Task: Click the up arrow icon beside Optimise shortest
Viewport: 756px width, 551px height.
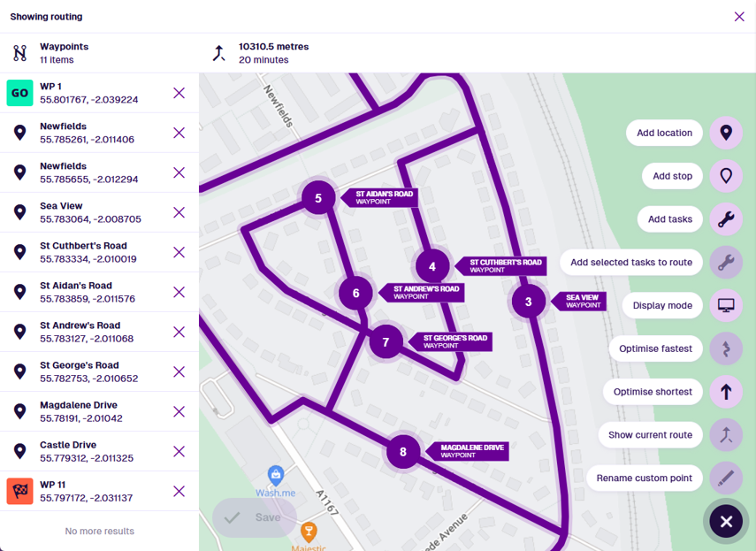Action: tap(726, 392)
